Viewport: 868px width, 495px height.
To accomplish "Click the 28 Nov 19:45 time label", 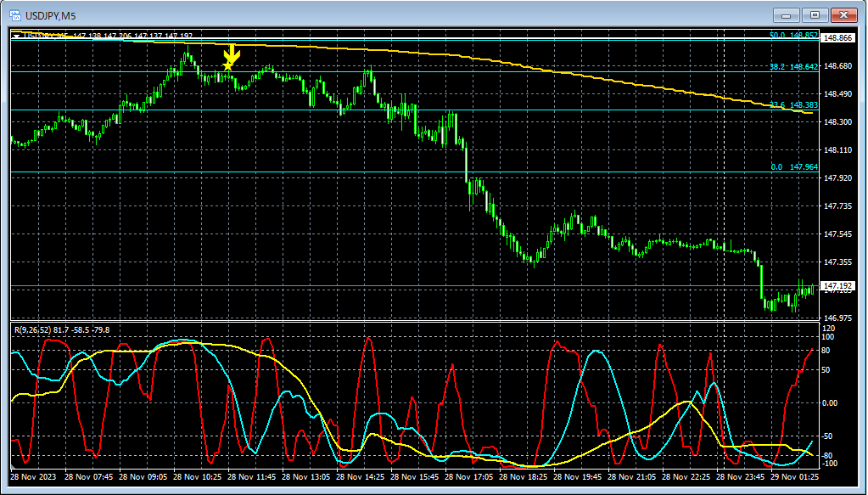I will [x=577, y=476].
